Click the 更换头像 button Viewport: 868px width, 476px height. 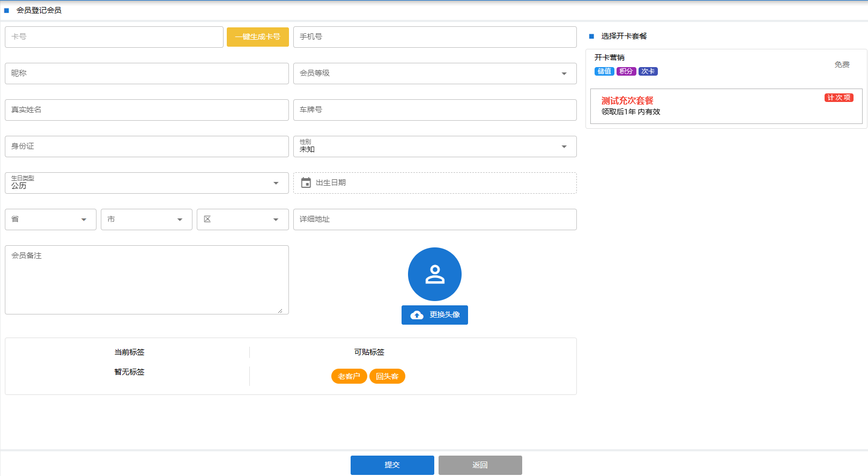point(435,315)
